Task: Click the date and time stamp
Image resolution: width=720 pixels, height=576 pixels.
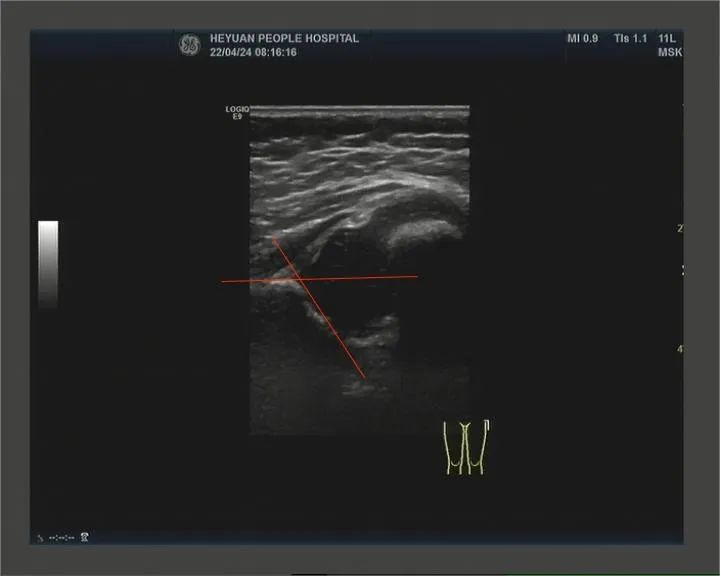Action: click(x=252, y=52)
